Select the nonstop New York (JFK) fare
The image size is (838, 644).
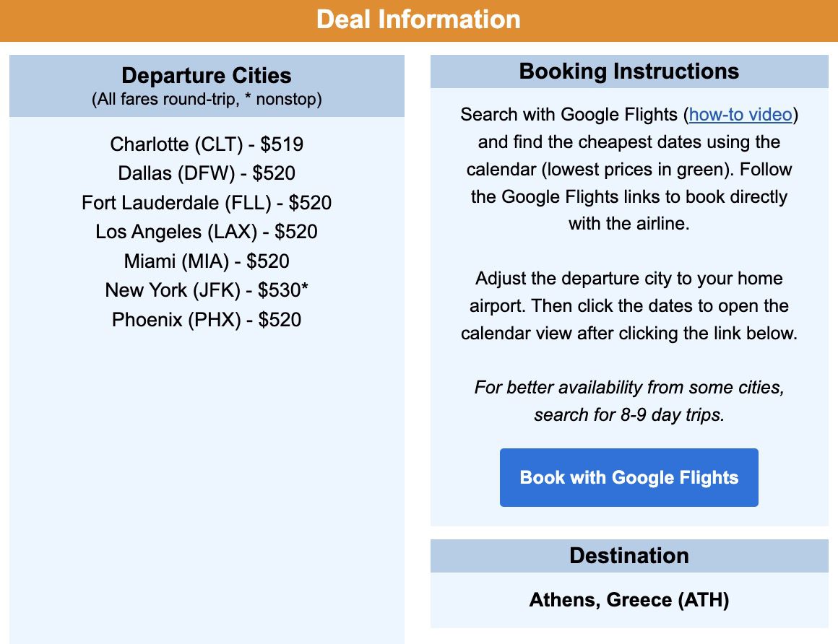pos(206,290)
